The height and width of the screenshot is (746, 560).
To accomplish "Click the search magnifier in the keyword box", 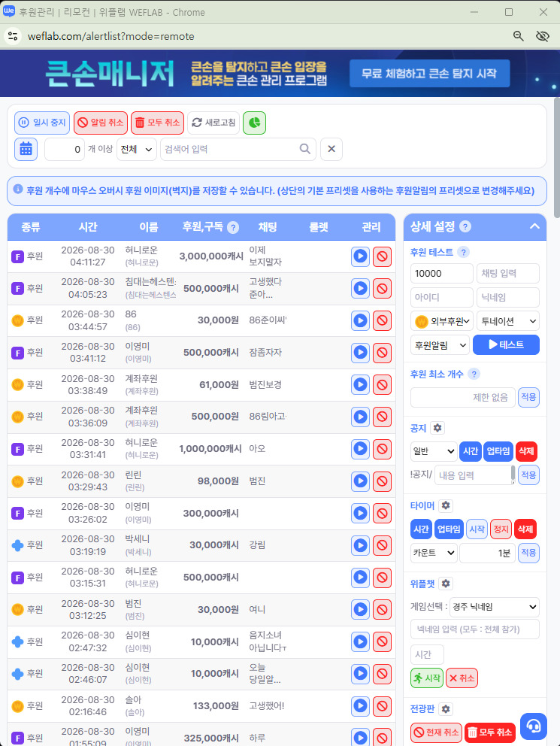I will [x=304, y=150].
